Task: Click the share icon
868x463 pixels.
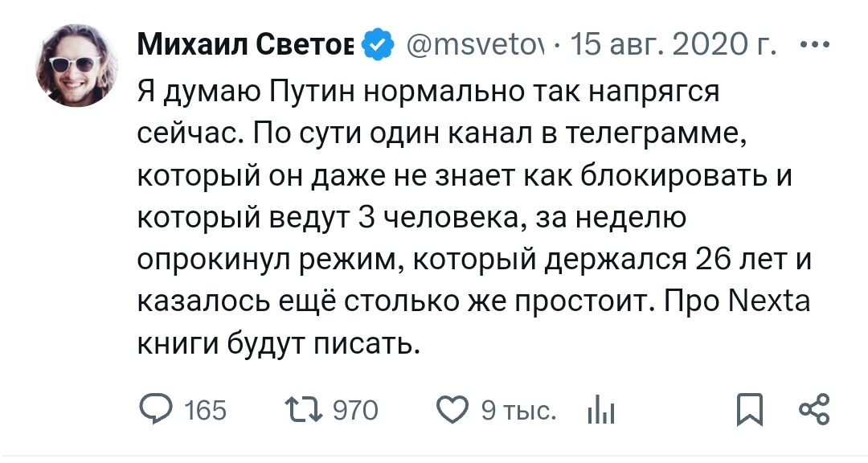Action: (813, 410)
